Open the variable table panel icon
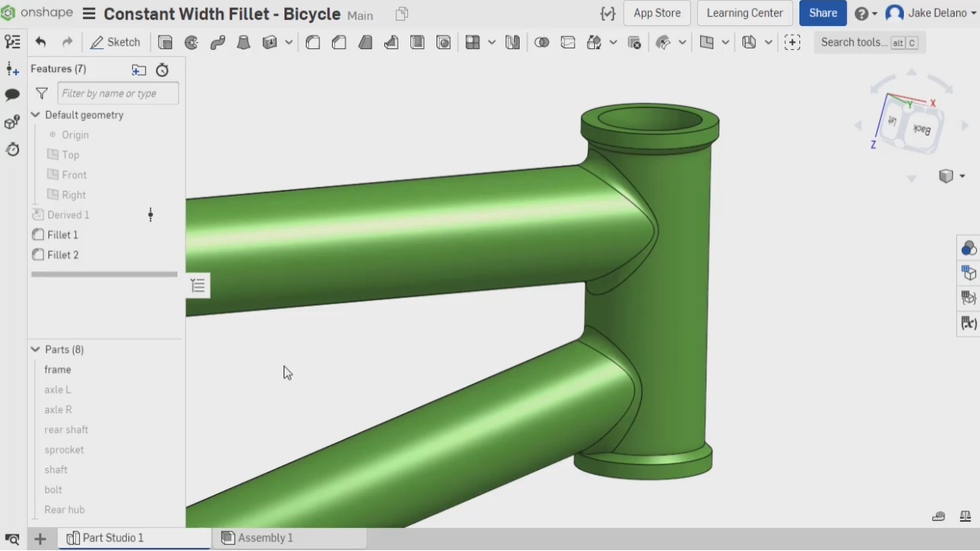 (x=968, y=323)
